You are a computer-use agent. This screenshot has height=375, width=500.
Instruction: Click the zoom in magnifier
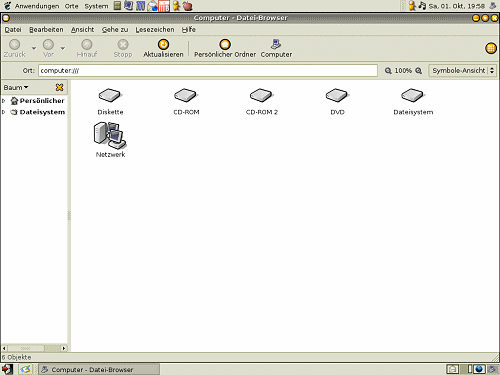tap(418, 71)
